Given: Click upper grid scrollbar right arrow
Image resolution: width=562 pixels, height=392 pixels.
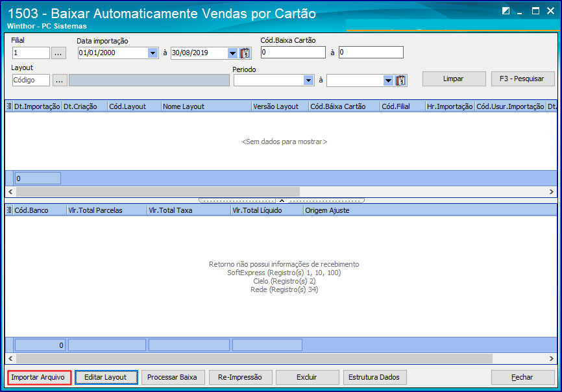Looking at the screenshot, I should (552, 191).
